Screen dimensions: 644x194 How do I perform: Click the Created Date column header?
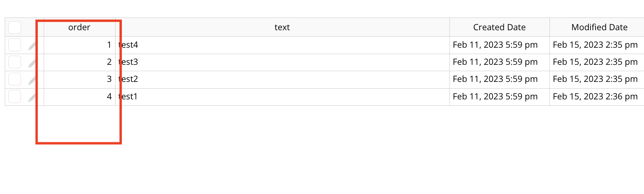[499, 27]
